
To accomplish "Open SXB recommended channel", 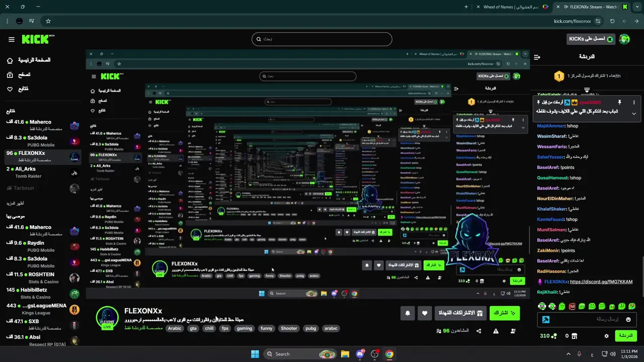I will pyautogui.click(x=42, y=324).
